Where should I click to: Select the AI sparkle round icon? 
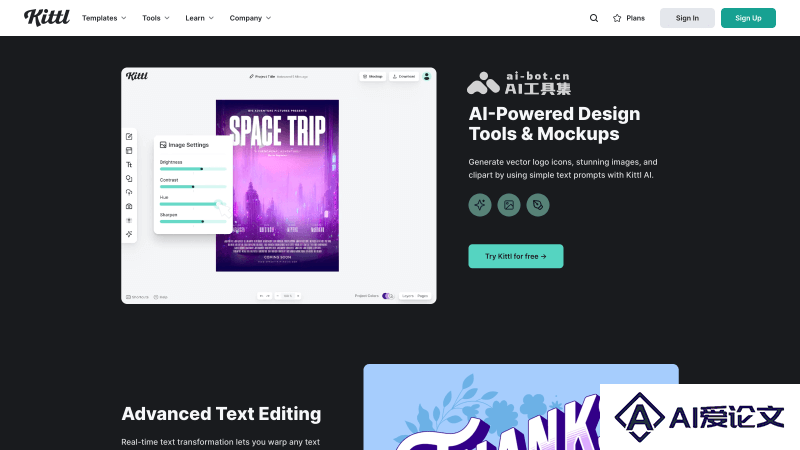480,205
